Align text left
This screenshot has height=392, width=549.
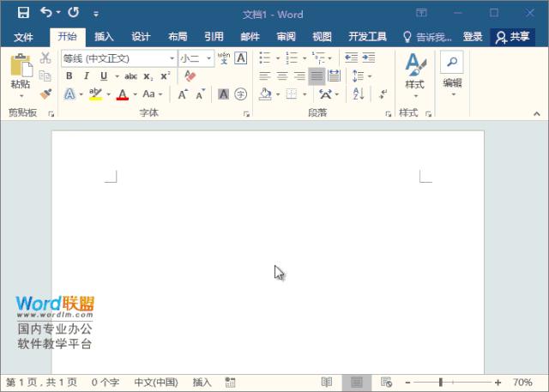pos(265,75)
